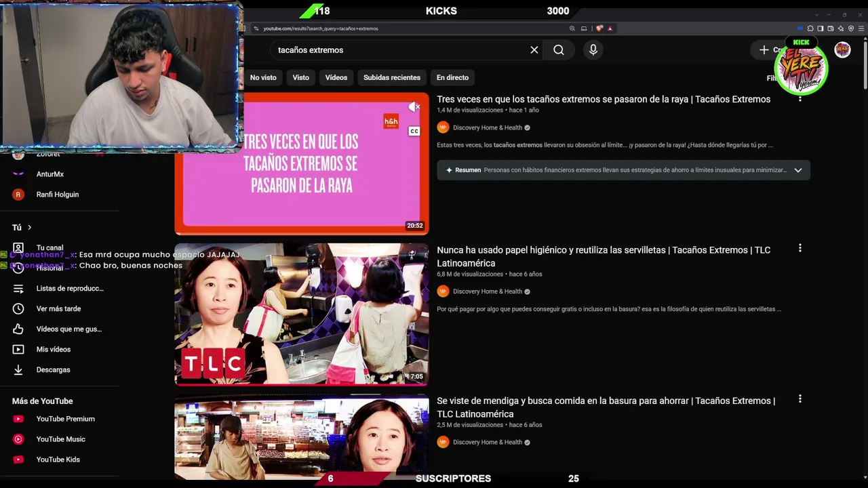868x488 pixels.
Task: Select the 'Visto' filter chip
Action: [300, 77]
